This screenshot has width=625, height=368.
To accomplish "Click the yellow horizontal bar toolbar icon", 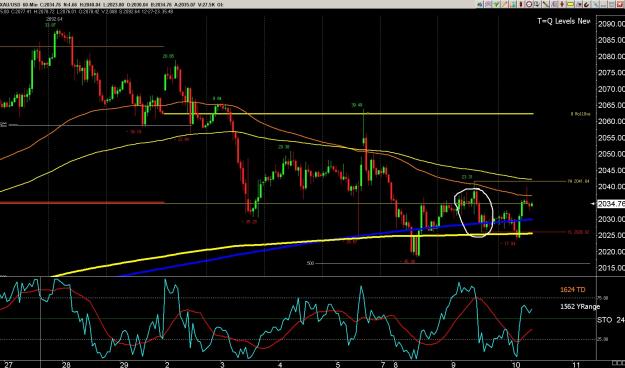I will 570,4.
